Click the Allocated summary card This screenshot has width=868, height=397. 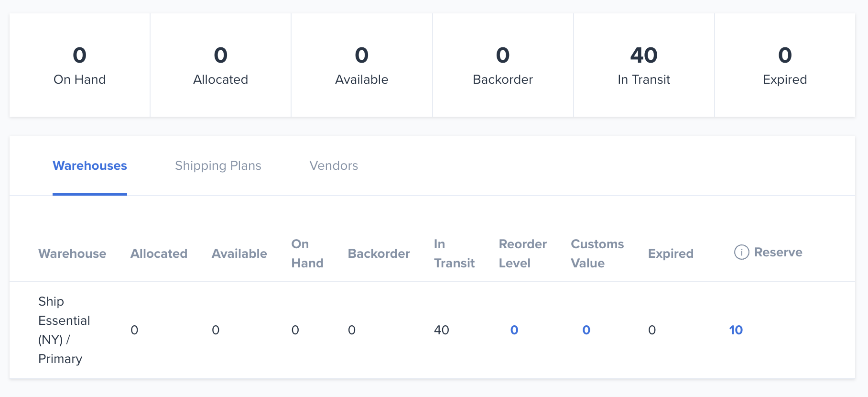pyautogui.click(x=221, y=65)
